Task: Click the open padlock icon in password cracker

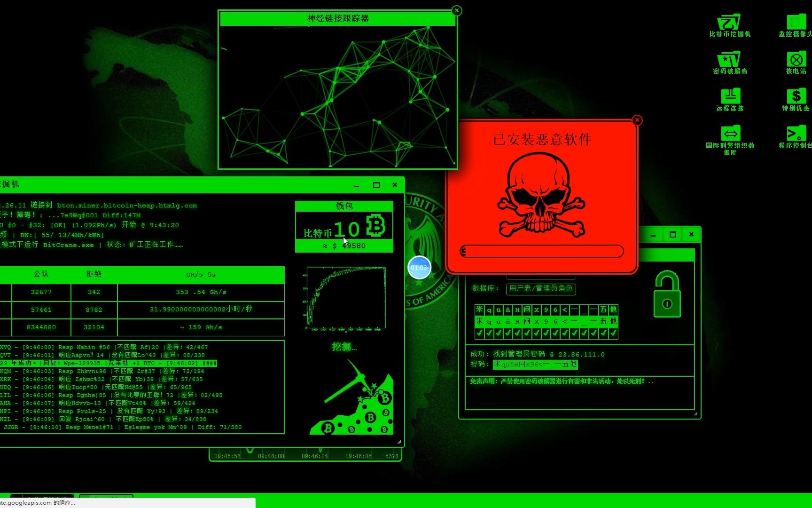Action: (x=667, y=294)
